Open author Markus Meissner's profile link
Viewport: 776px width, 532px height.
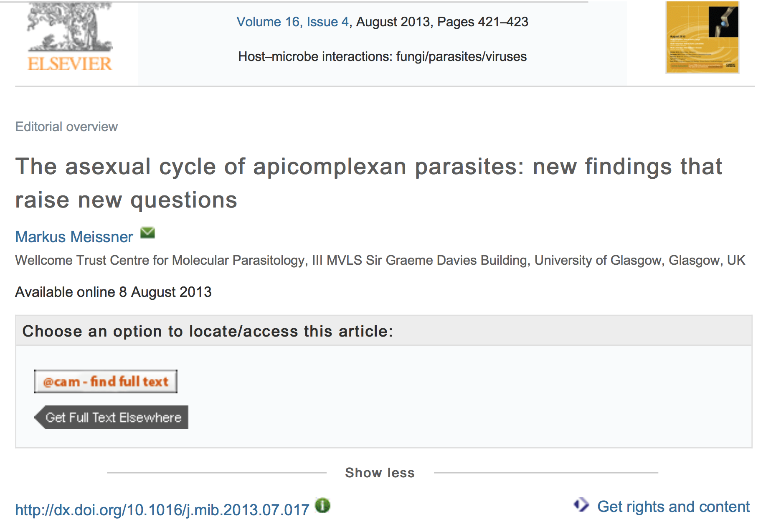pyautogui.click(x=74, y=237)
